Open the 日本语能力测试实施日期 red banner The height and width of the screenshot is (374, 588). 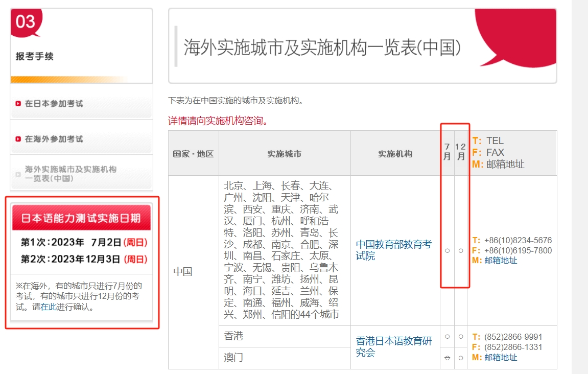pyautogui.click(x=81, y=218)
